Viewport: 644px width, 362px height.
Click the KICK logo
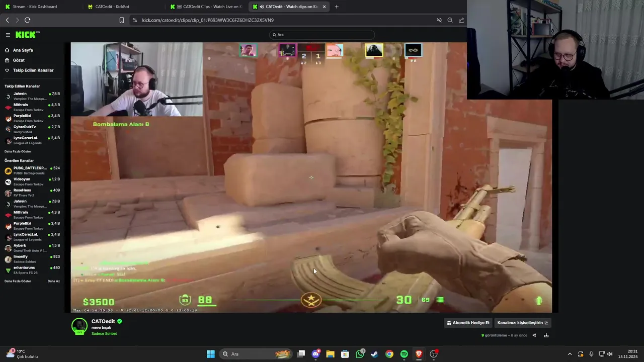click(x=27, y=35)
